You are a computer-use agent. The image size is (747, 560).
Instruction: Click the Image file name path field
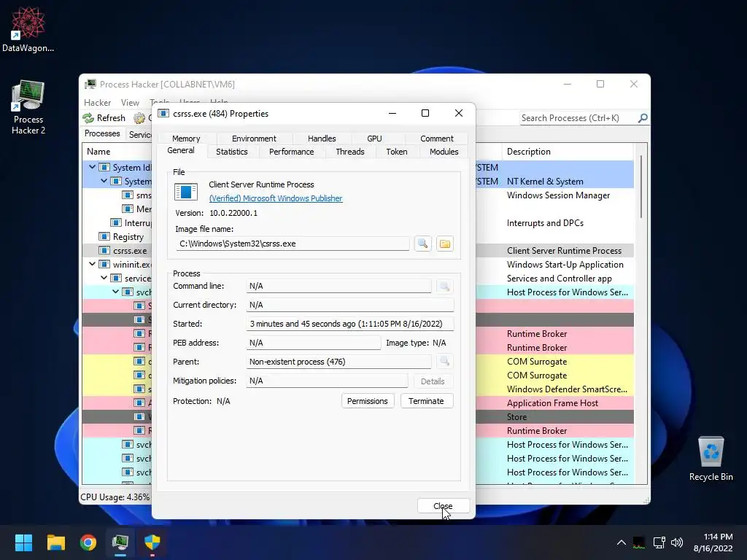(293, 244)
